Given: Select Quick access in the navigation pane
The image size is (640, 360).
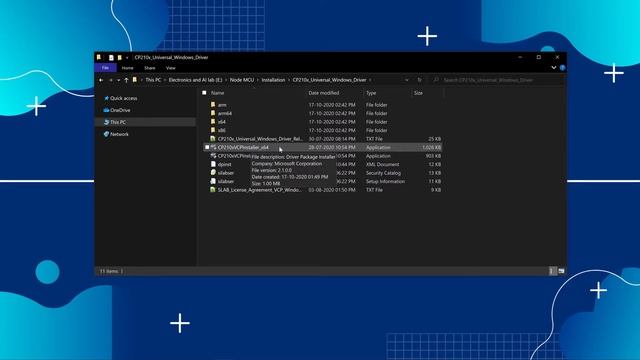Looking at the screenshot, I should pyautogui.click(x=124, y=98).
